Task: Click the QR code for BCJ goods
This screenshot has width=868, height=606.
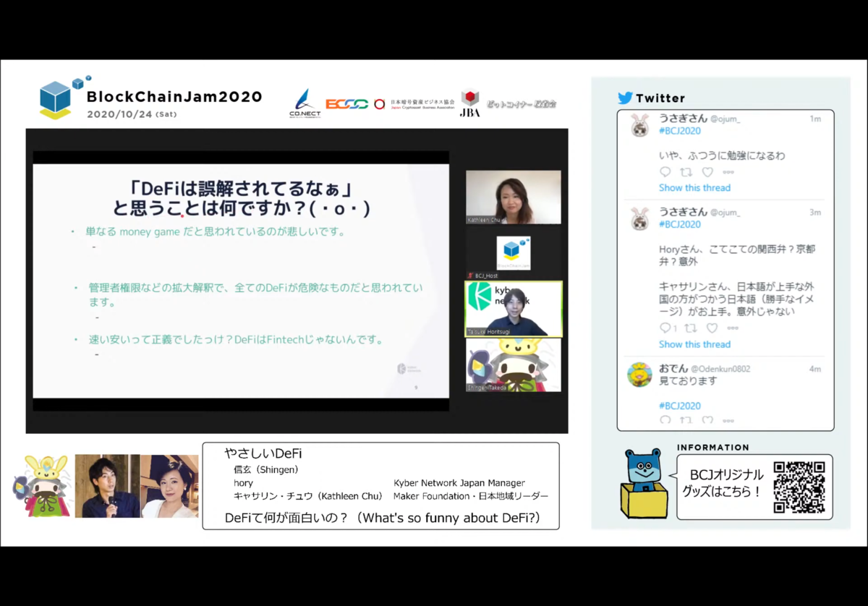Action: click(799, 487)
